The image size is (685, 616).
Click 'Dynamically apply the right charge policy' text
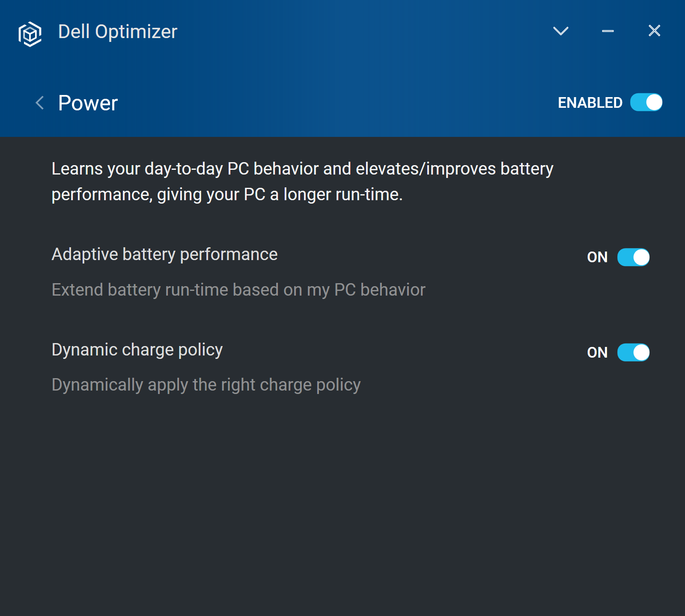coord(206,385)
